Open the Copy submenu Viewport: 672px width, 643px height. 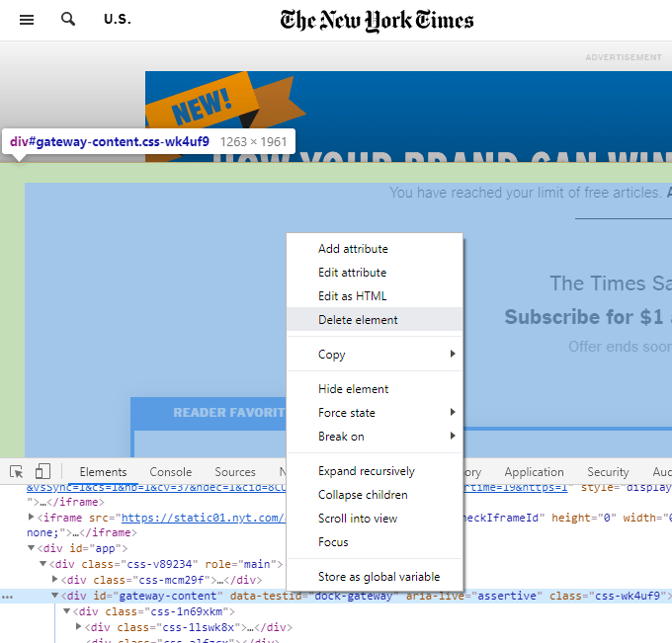(x=374, y=355)
